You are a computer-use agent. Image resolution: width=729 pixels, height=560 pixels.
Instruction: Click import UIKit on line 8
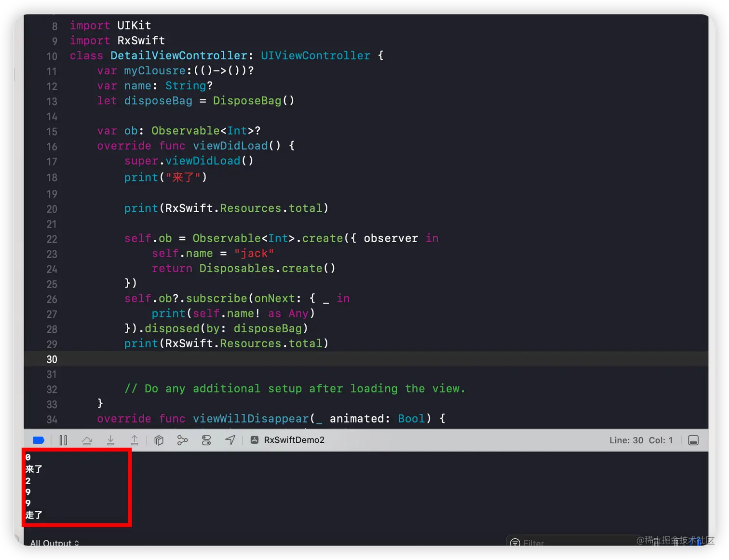point(110,26)
